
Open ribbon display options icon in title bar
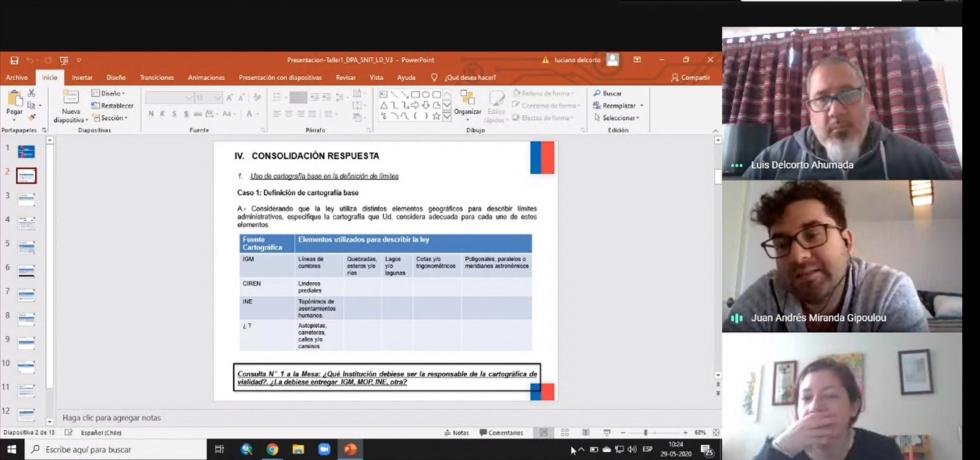click(637, 60)
